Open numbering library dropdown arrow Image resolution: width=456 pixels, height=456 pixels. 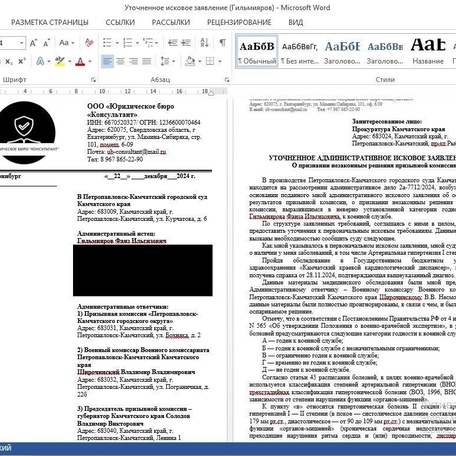click(137, 43)
